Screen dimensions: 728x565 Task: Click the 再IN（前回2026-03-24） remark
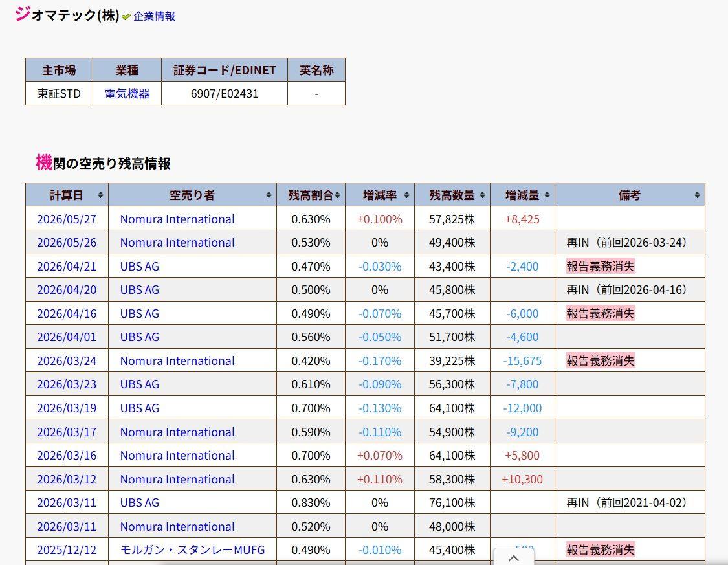point(627,243)
